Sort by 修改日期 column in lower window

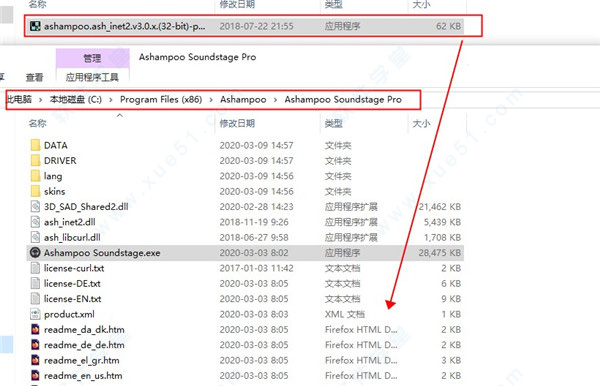[x=237, y=123]
